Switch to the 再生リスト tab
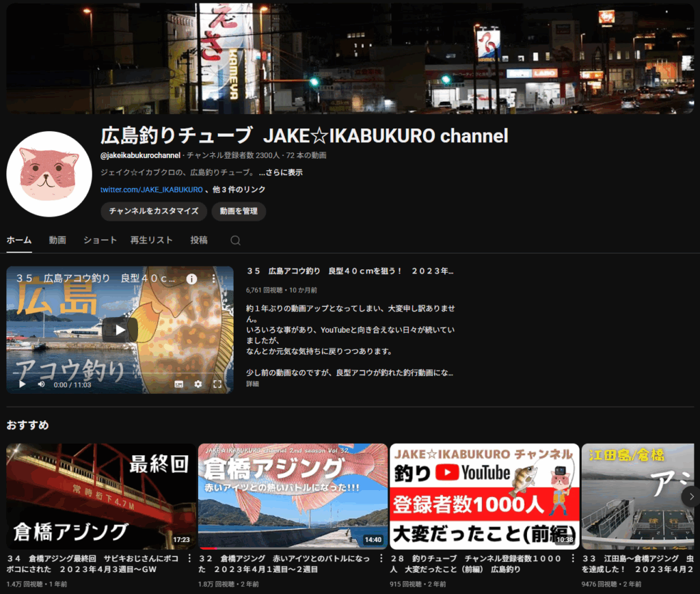700x594 pixels. point(151,240)
